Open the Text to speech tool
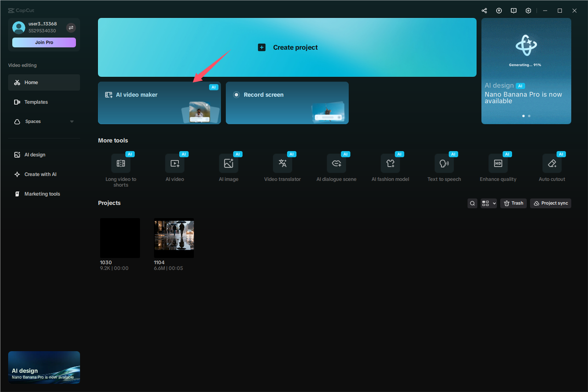Image resolution: width=588 pixels, height=392 pixels. click(x=444, y=165)
